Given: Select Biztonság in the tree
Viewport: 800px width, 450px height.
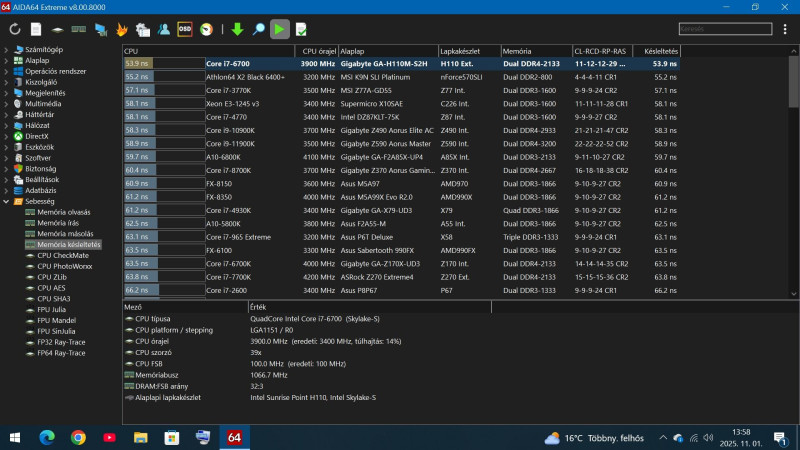Looking at the screenshot, I should (40, 169).
